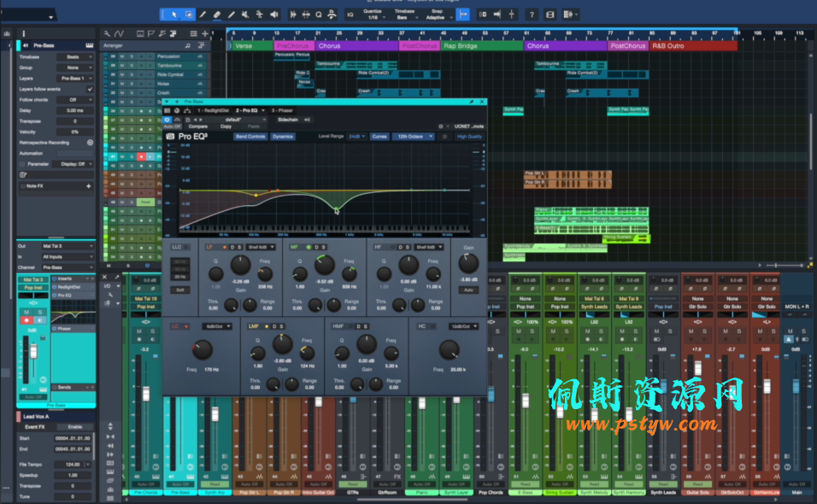Click the Dynamics tab button

click(282, 137)
